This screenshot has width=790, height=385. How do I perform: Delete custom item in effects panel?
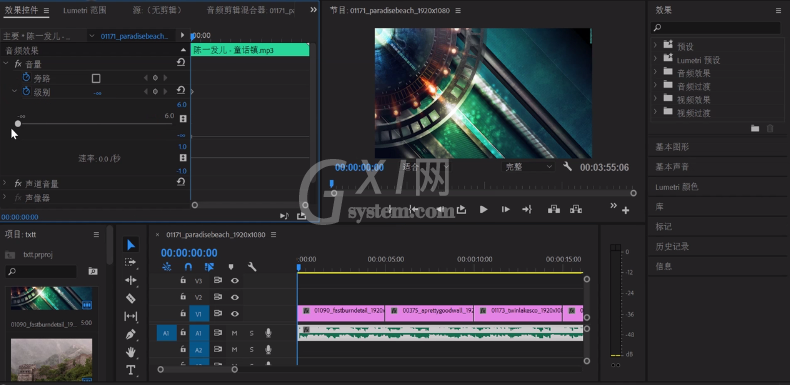[770, 129]
